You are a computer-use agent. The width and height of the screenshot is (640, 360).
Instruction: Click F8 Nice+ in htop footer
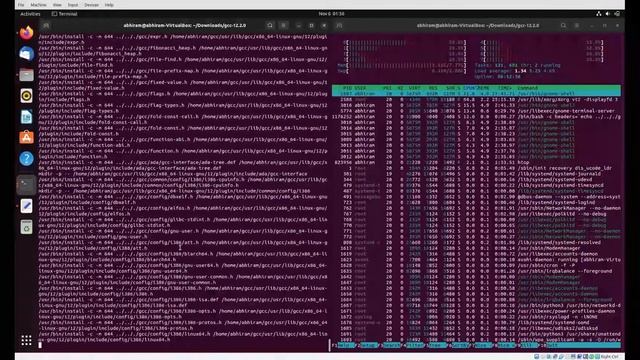tap(506, 345)
